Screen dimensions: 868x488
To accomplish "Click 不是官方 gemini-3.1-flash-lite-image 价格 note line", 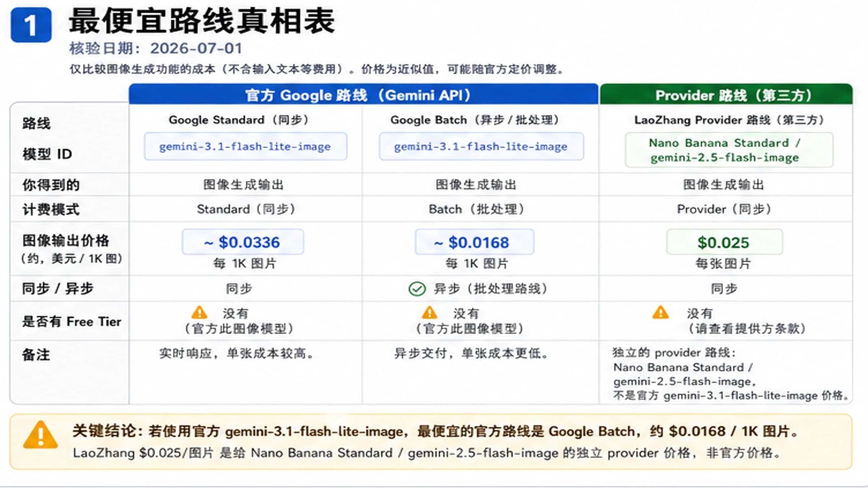I will tap(731, 395).
